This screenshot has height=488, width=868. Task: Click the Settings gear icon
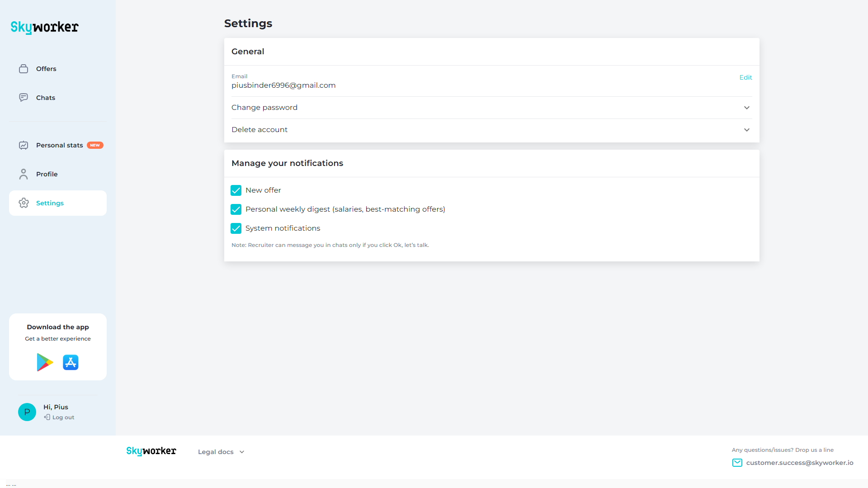click(24, 203)
